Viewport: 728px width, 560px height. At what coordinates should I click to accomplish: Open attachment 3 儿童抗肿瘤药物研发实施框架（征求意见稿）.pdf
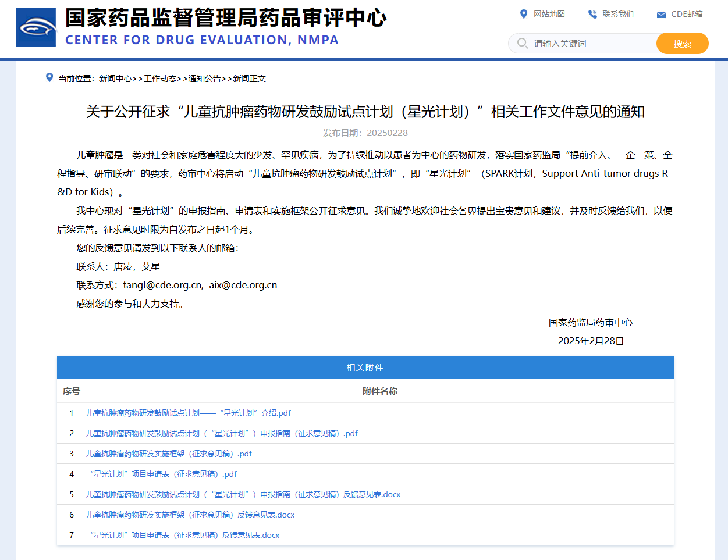169,454
